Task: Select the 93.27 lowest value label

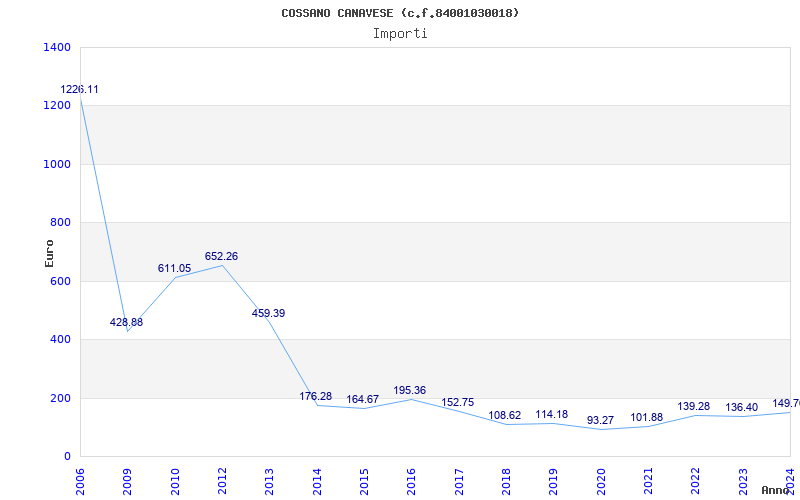Action: 600,420
